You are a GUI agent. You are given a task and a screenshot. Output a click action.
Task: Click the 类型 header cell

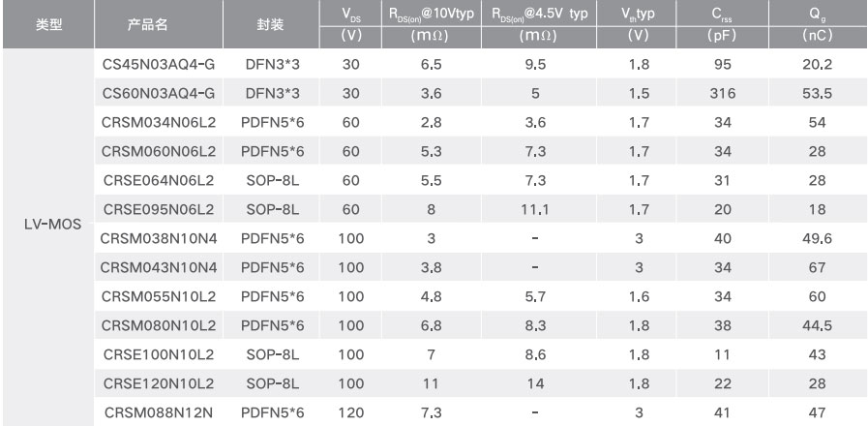[x=48, y=25]
